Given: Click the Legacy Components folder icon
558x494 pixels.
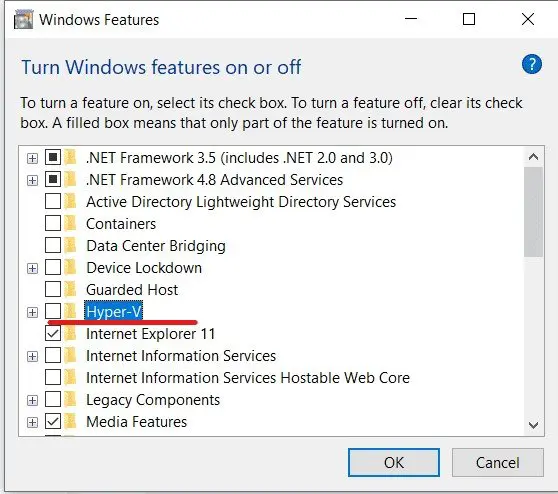Looking at the screenshot, I should (x=71, y=400).
